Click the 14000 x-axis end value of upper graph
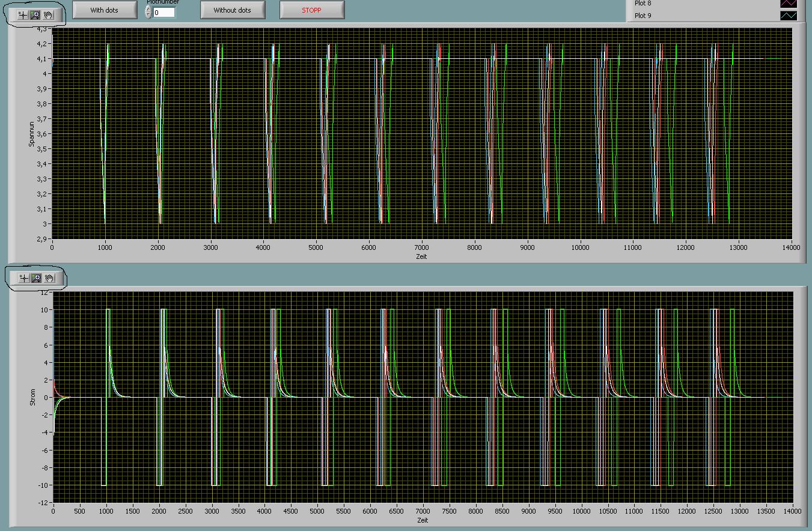812x531 pixels. pos(791,247)
